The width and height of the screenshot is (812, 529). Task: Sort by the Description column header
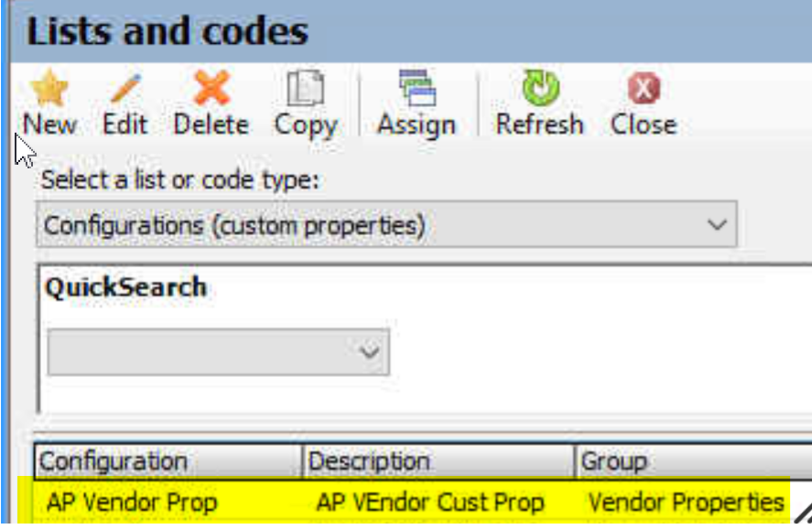click(x=438, y=460)
